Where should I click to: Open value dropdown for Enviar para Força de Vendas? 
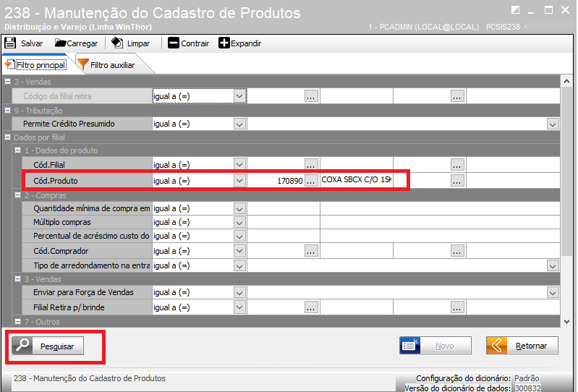[x=553, y=292]
